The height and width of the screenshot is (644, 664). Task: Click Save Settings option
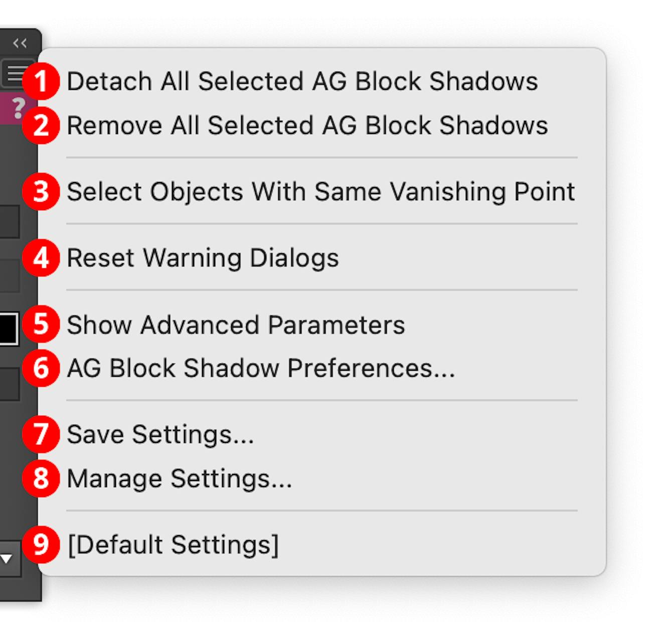160,434
